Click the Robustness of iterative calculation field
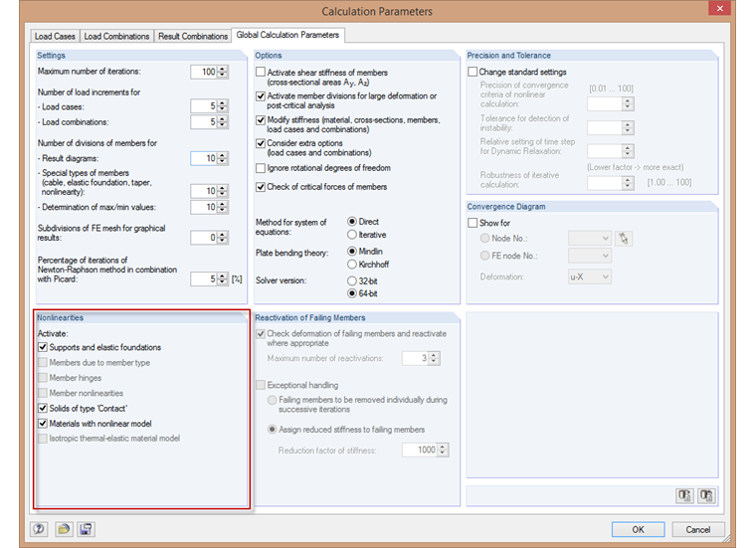This screenshot has width=756, height=548. pos(605,184)
